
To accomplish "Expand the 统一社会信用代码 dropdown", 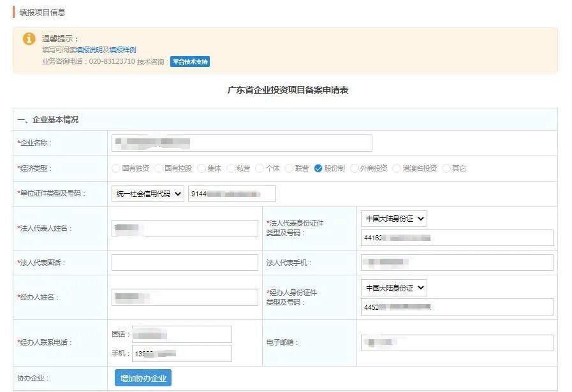I will click(x=147, y=194).
